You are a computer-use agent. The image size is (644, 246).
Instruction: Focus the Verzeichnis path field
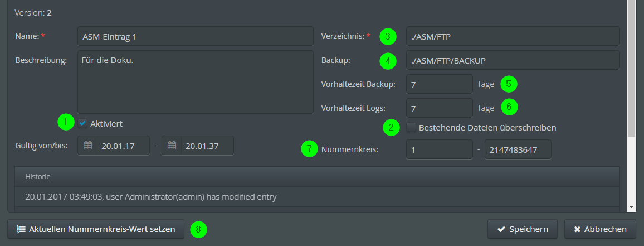point(513,36)
